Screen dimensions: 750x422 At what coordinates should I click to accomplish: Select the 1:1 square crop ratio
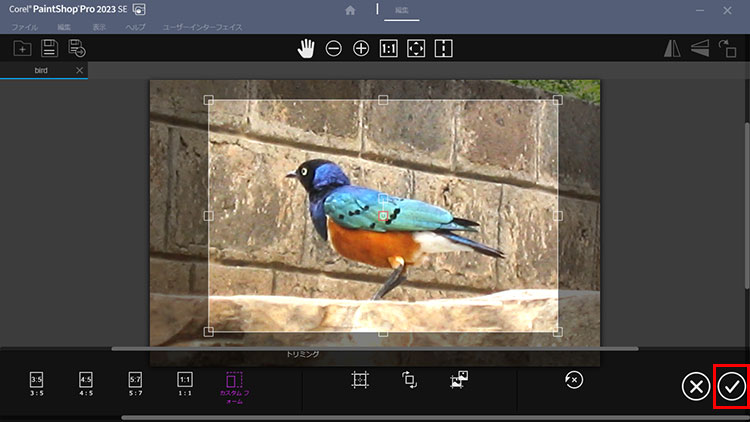[185, 384]
